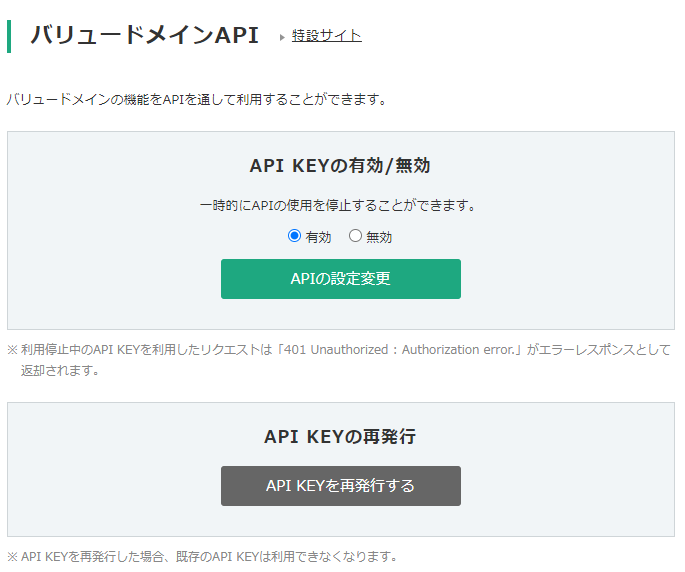Select the 無効 radio button

[355, 236]
